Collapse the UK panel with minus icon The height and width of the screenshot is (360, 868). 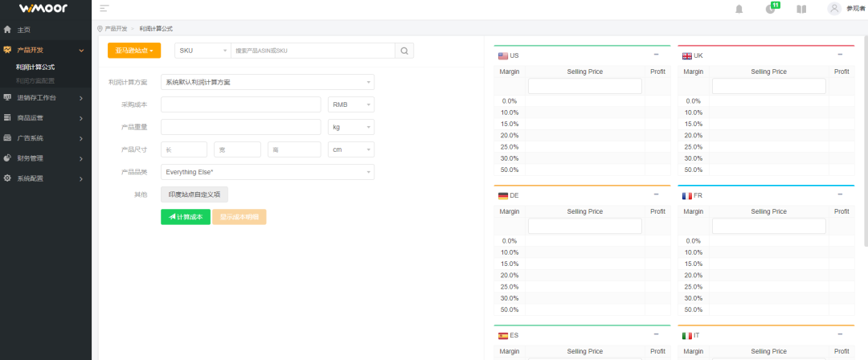[840, 55]
